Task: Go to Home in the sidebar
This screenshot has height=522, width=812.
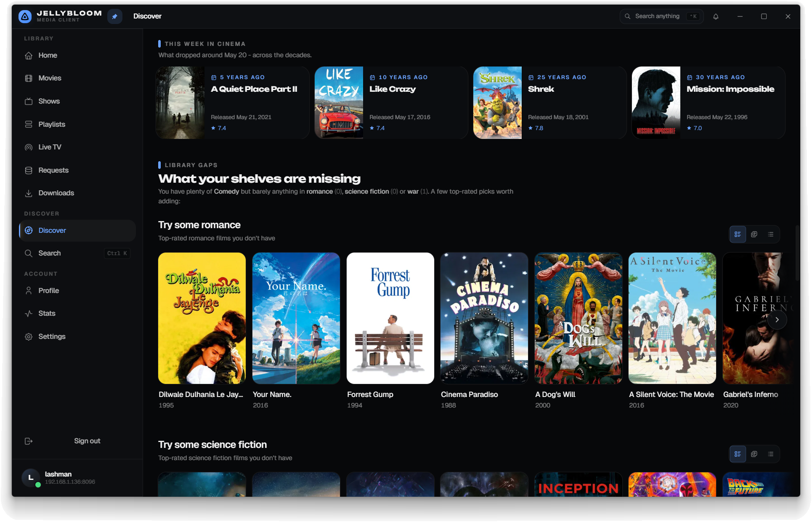Action: 77,55
